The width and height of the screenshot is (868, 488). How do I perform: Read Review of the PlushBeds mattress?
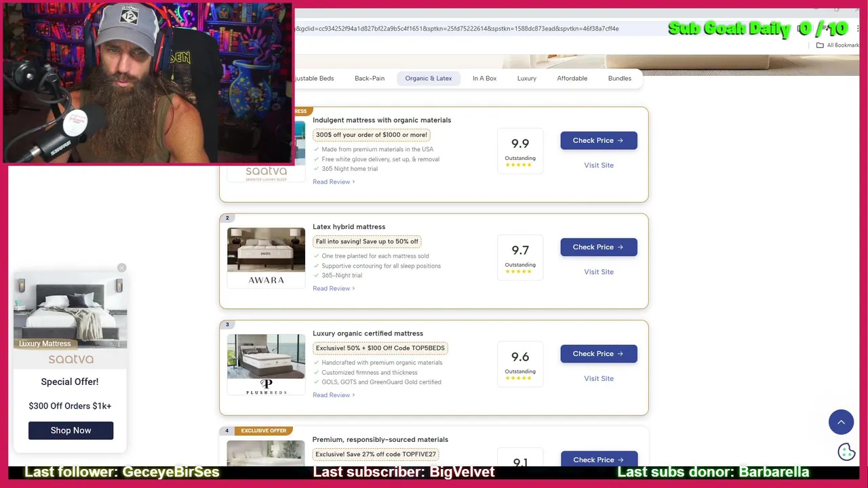(334, 394)
